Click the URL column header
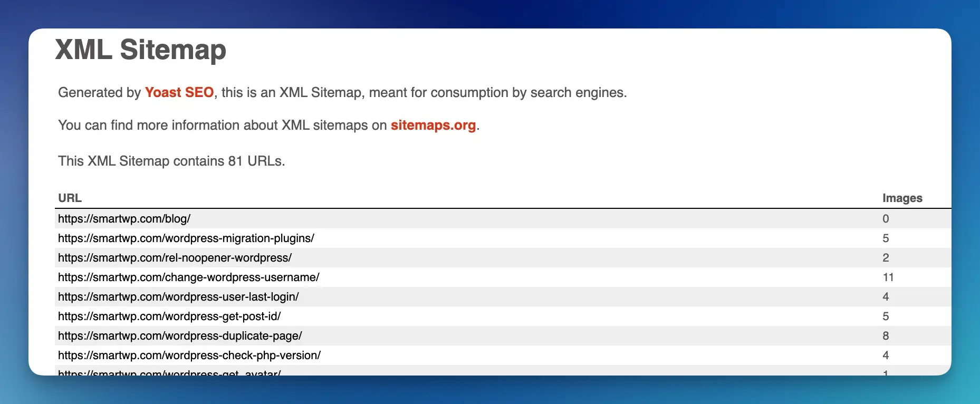The height and width of the screenshot is (404, 980). [x=70, y=198]
